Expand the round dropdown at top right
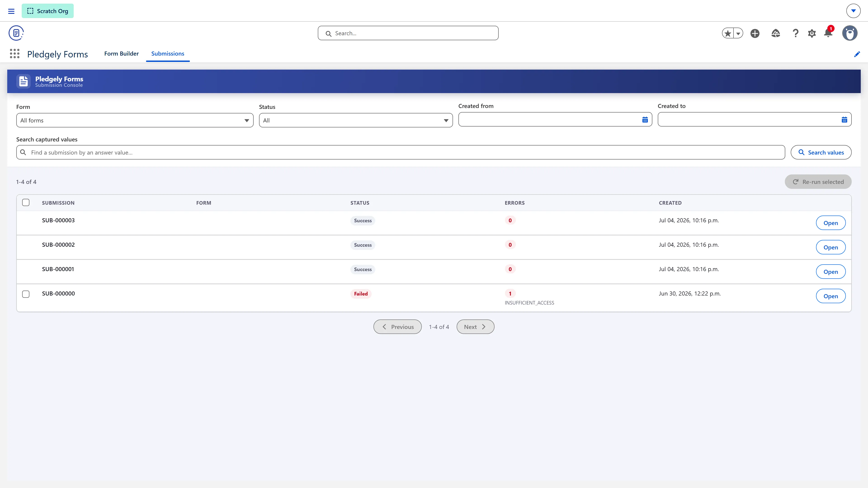This screenshot has width=868, height=488. pos(853,11)
